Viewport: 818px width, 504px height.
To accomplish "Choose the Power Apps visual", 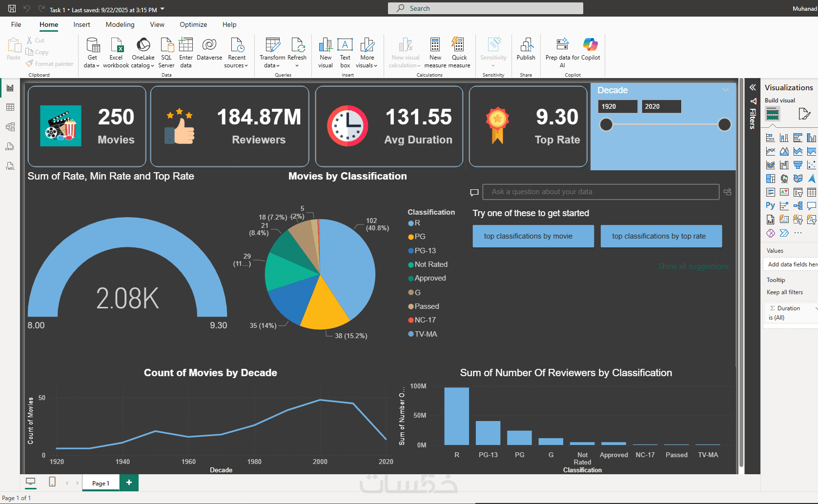I will pos(771,233).
